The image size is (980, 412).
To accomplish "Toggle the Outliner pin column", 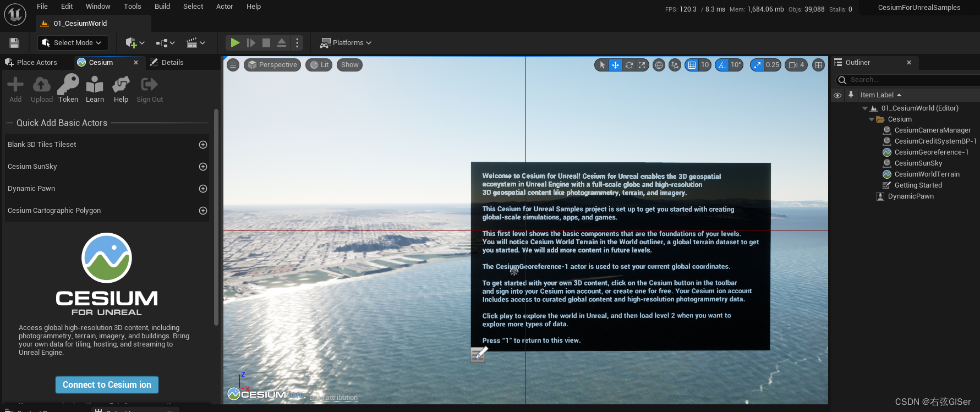I will click(851, 95).
